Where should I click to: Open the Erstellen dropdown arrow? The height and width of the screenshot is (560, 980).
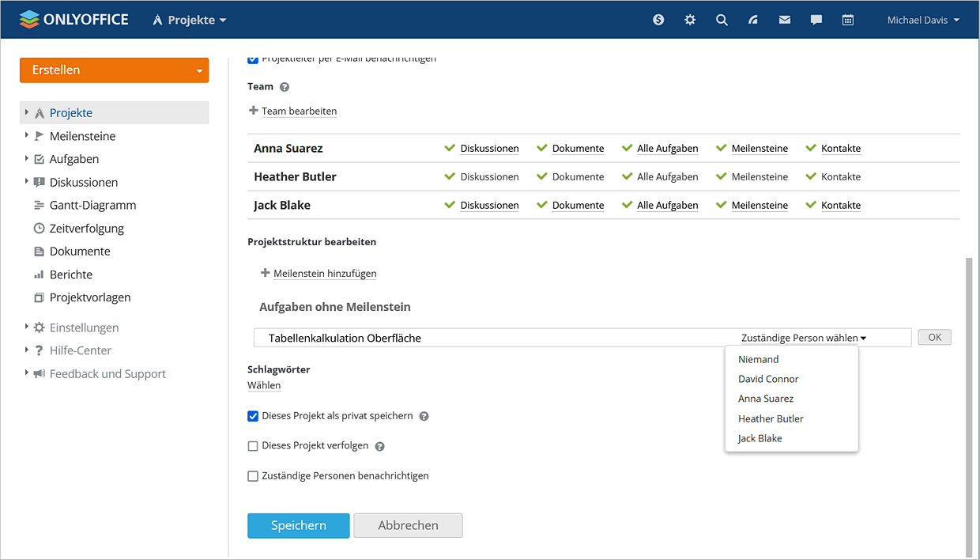pos(199,70)
